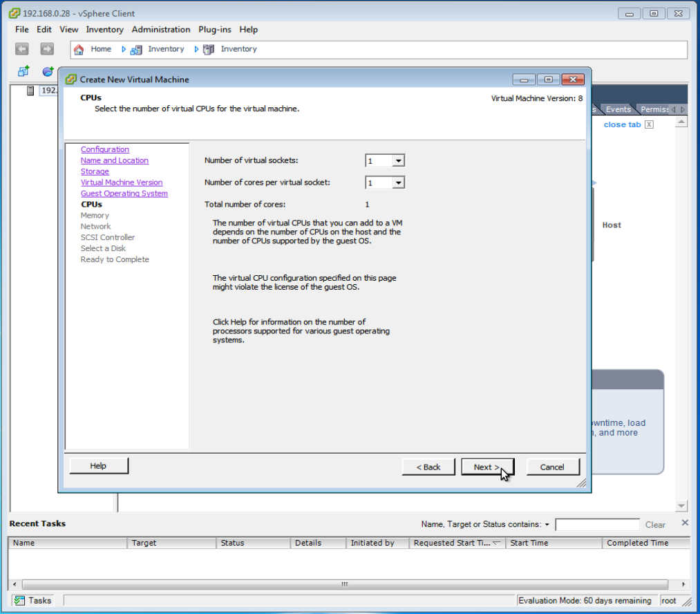This screenshot has width=700, height=614.
Task: Go to the Storage wizard step
Action: [95, 171]
